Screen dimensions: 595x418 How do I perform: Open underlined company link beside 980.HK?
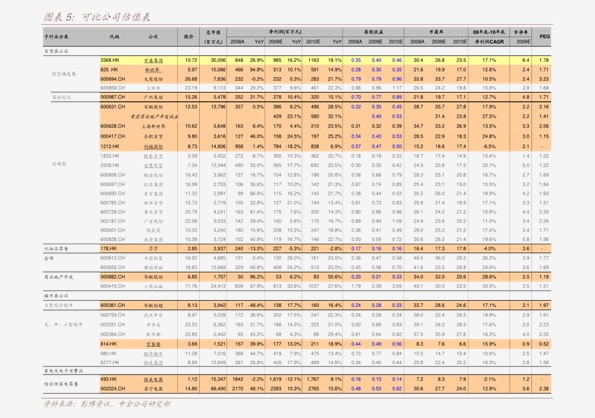[153, 354]
